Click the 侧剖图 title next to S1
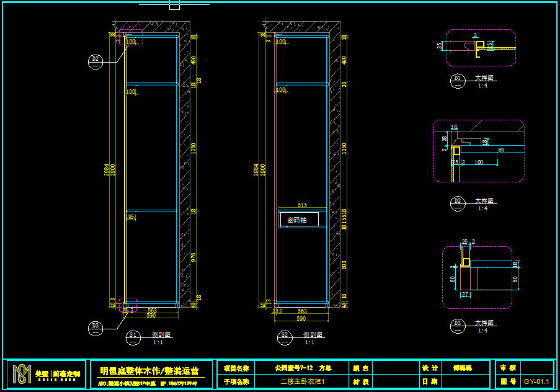The height and width of the screenshot is (392, 560). (161, 334)
